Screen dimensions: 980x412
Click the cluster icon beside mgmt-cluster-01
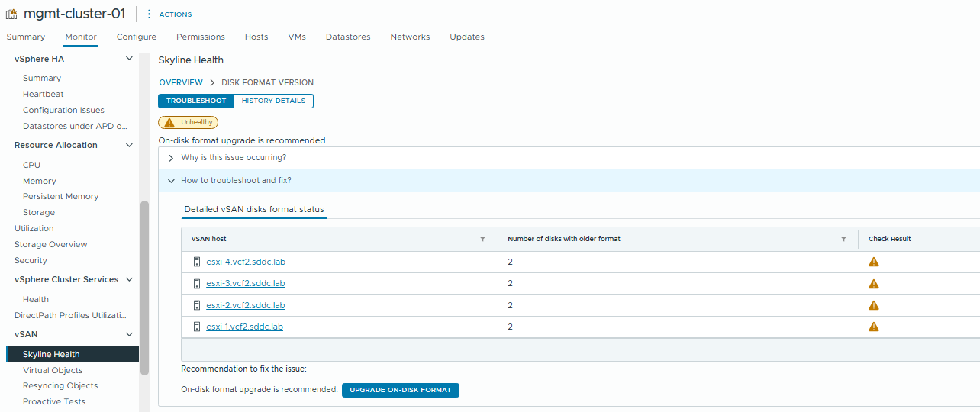(11, 14)
